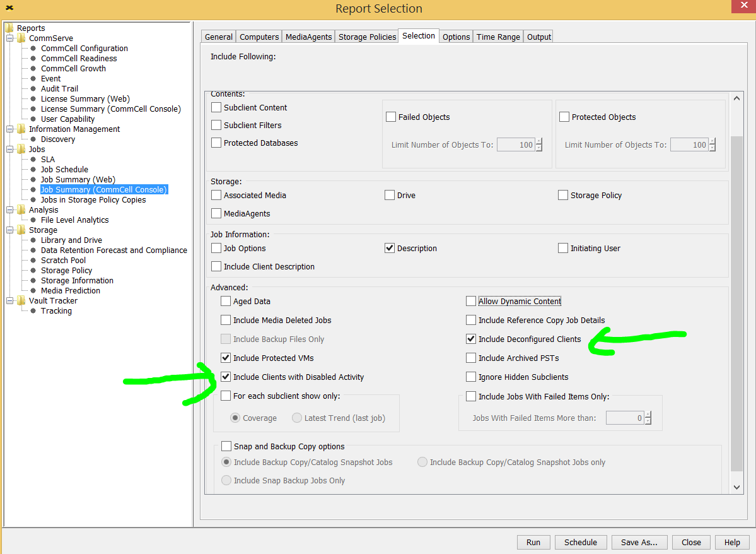Click the Storage folder icon
The image size is (756, 554).
pyautogui.click(x=21, y=230)
